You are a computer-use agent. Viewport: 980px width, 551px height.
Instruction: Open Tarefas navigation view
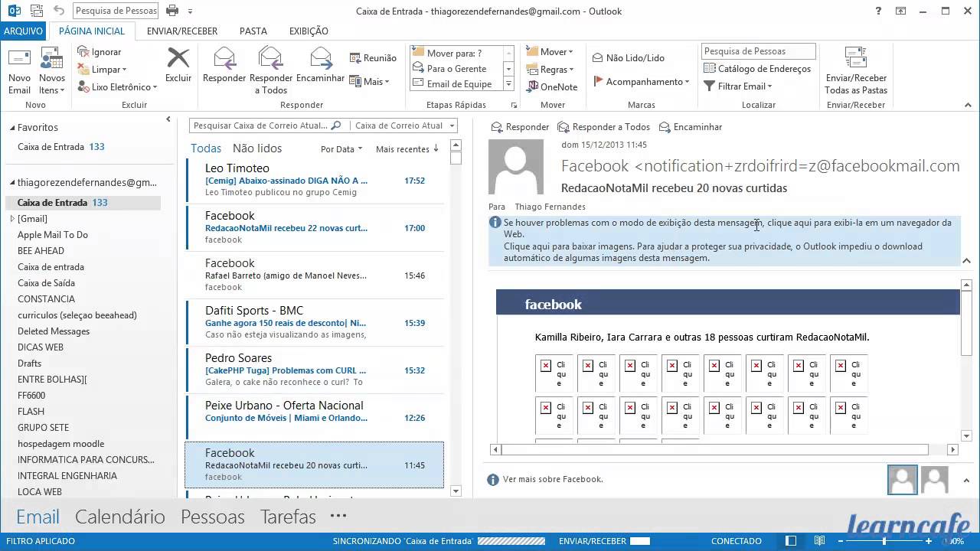(288, 517)
